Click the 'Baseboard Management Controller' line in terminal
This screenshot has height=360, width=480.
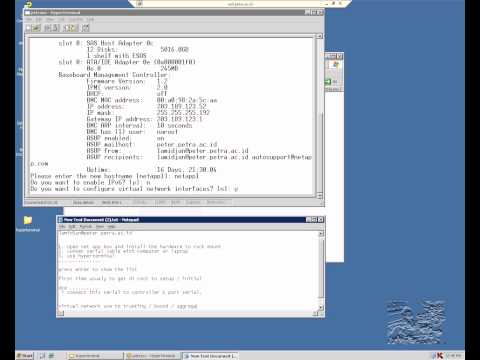click(113, 75)
